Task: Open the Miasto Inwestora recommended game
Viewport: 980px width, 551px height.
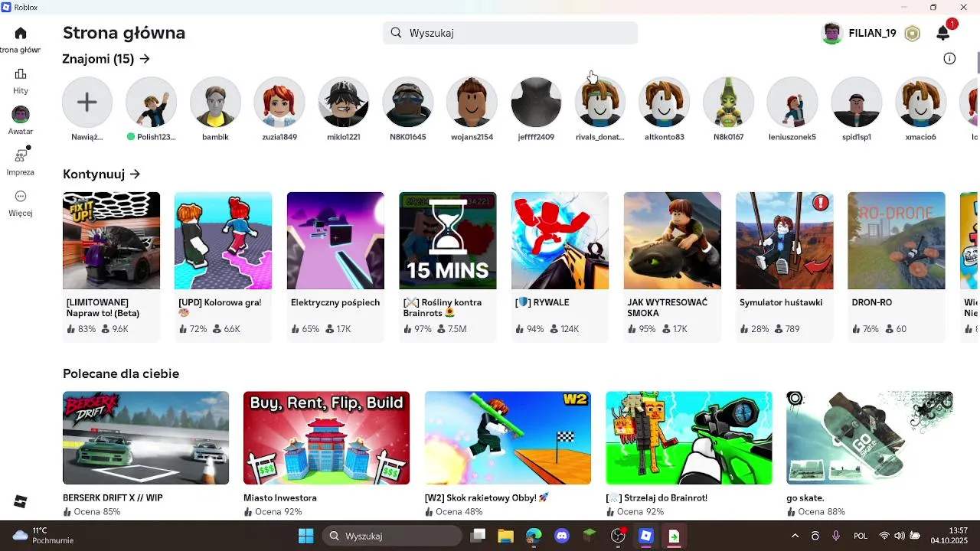Action: click(327, 455)
